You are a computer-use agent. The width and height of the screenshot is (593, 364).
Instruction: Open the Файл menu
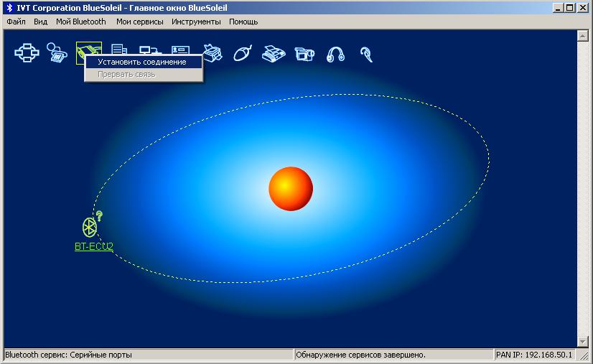(16, 22)
